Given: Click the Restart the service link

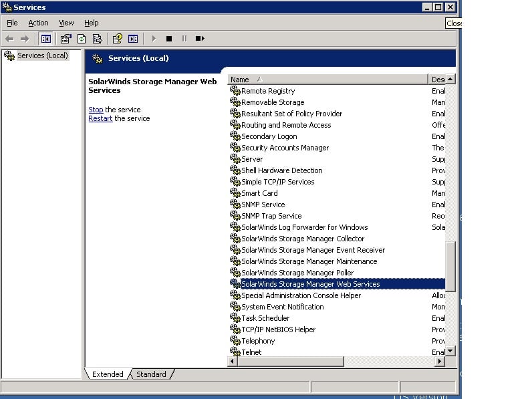Looking at the screenshot, I should [100, 118].
